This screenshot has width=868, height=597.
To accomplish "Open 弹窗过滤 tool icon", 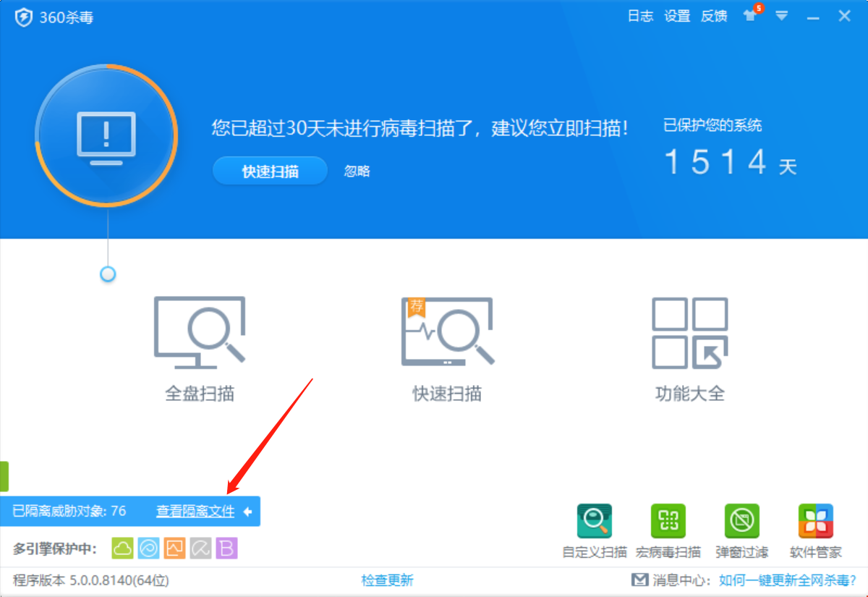I will pyautogui.click(x=742, y=521).
